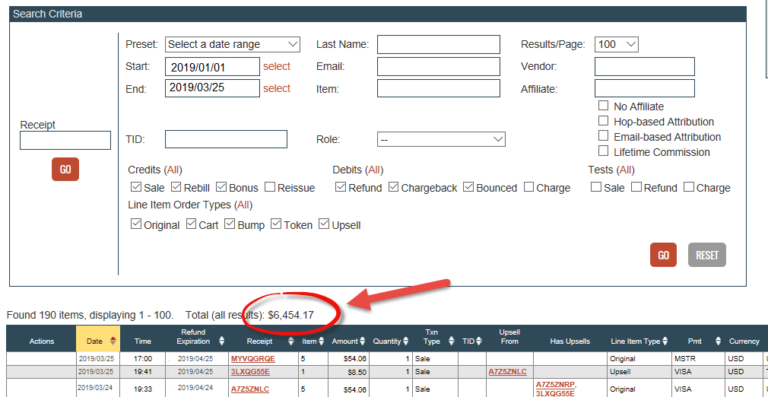768x397 pixels.
Task: Select All credits link
Action: [172, 170]
